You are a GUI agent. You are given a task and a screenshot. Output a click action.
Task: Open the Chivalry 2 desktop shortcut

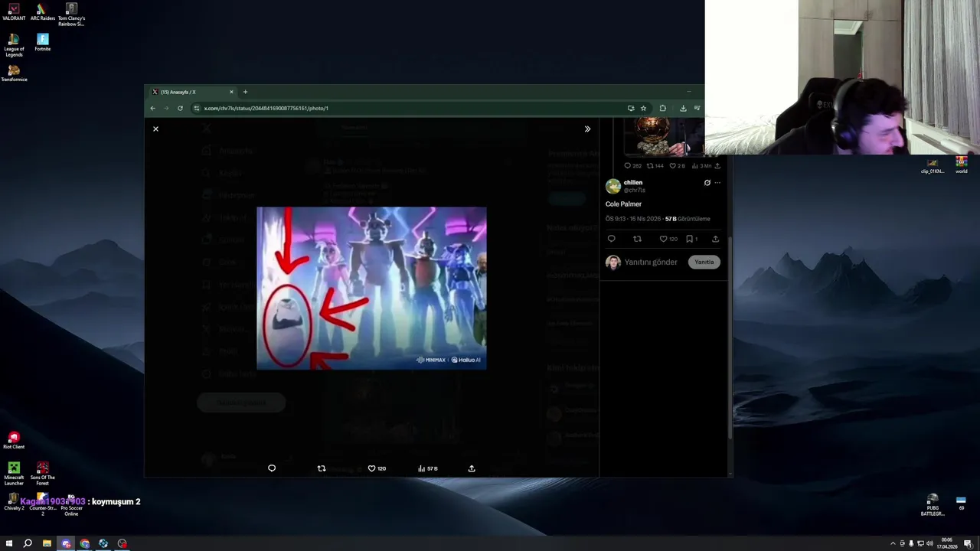(x=14, y=502)
